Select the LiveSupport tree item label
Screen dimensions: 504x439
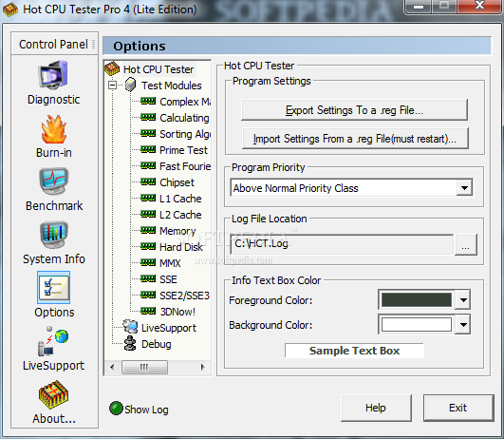[169, 328]
